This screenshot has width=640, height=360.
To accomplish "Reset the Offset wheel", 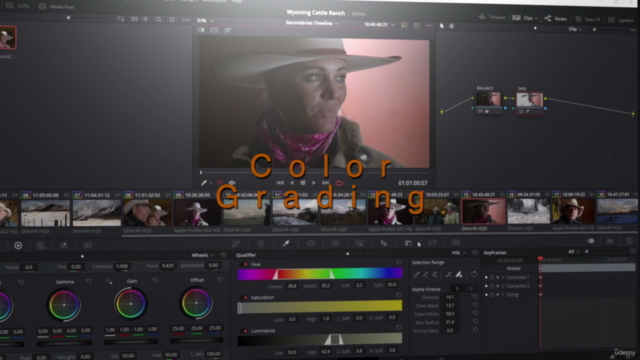I will pyautogui.click(x=220, y=280).
